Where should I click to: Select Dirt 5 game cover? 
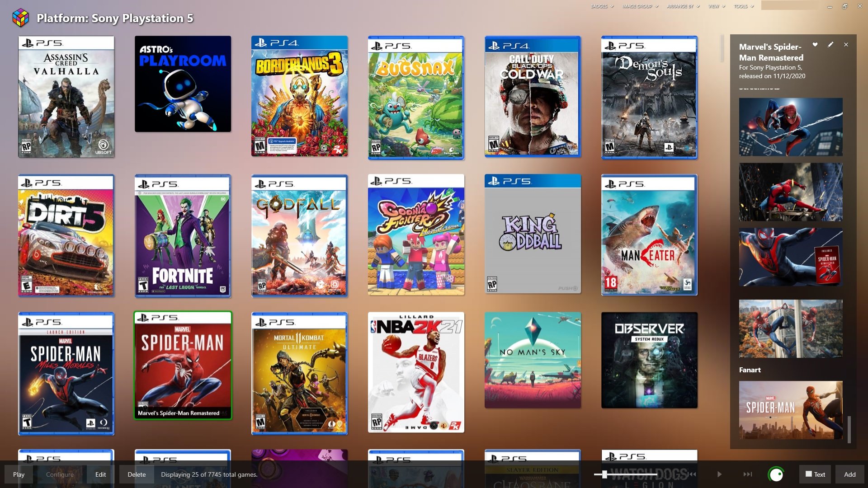(x=66, y=235)
